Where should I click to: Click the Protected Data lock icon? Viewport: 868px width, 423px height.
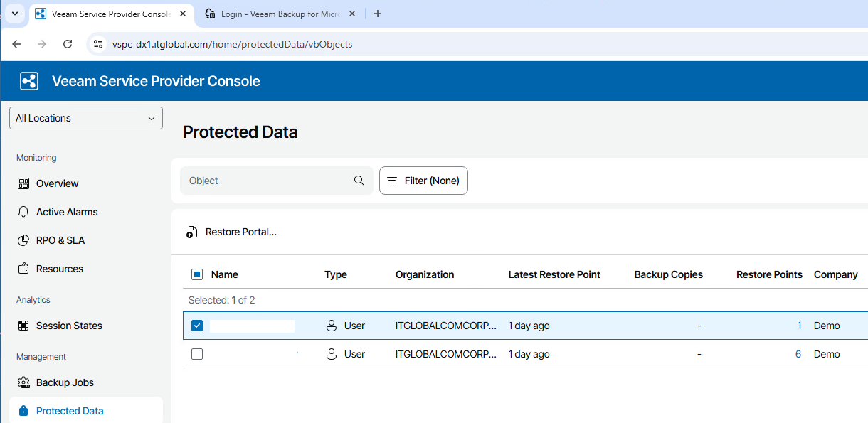point(23,411)
